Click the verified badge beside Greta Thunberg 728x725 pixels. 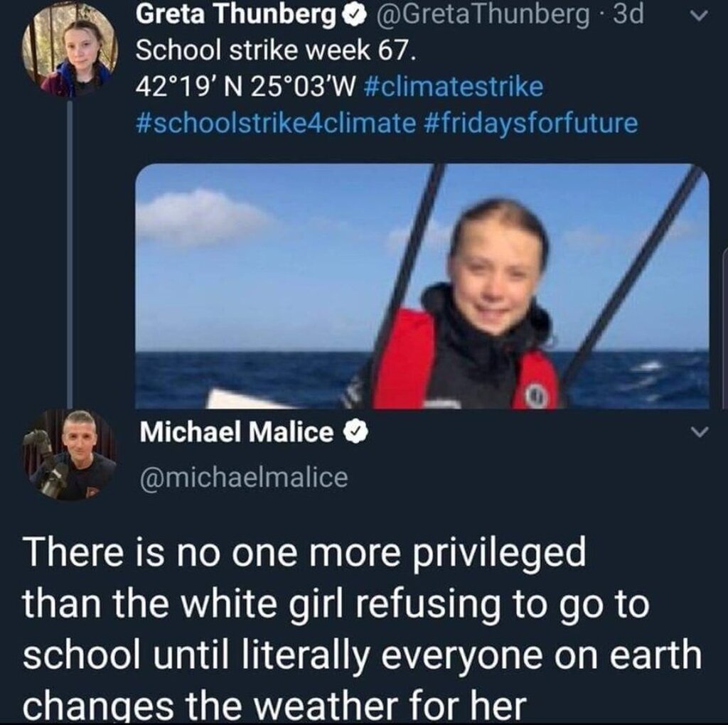click(x=354, y=16)
